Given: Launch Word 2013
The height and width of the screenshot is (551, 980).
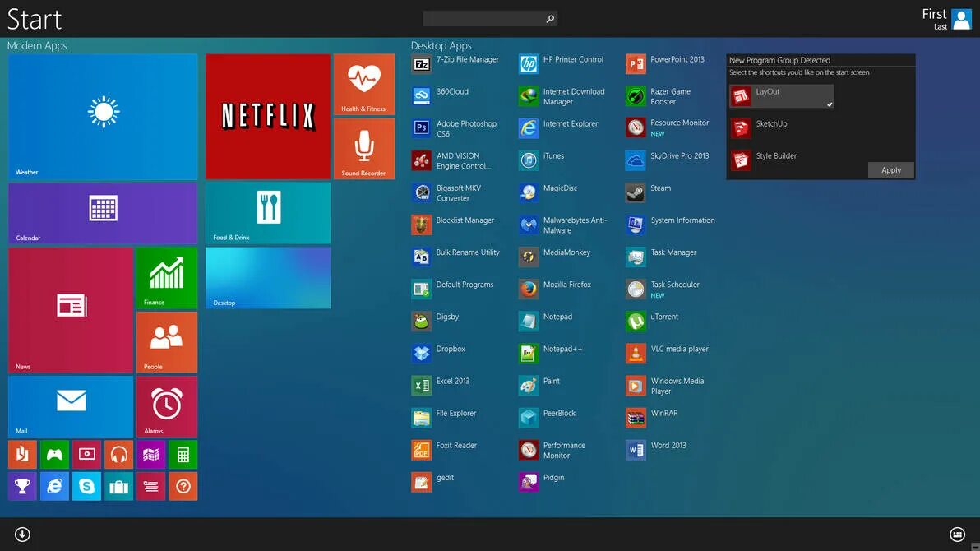Looking at the screenshot, I should [x=657, y=450].
